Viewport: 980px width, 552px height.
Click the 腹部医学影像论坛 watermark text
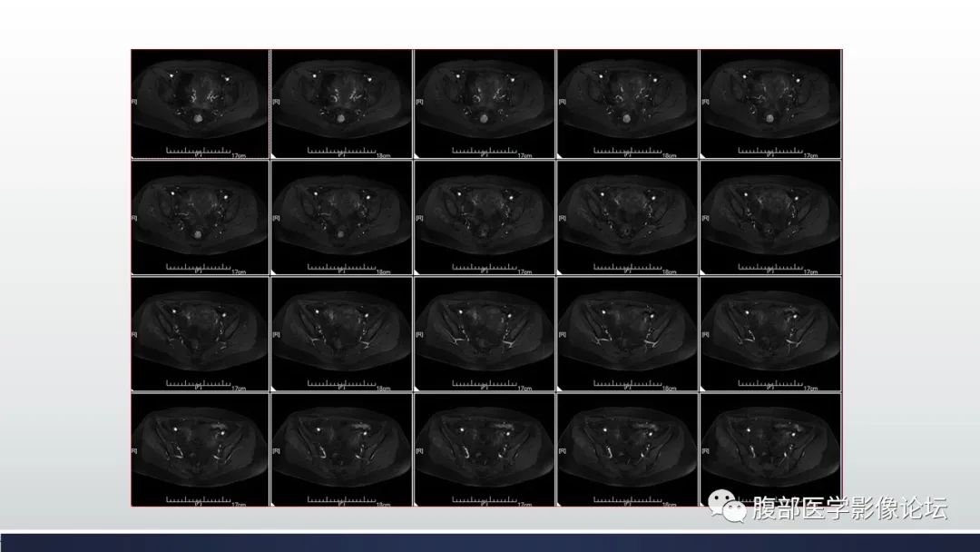849,508
